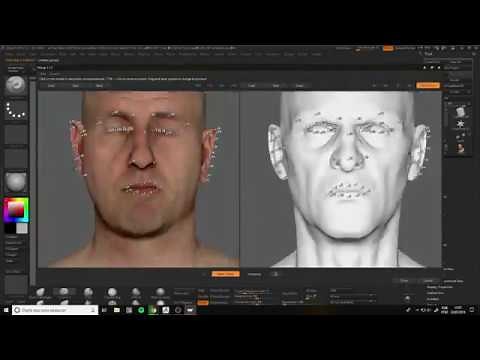Click the Windows taskbar search box
Screen dimensions: 480x360
tap(55, 310)
